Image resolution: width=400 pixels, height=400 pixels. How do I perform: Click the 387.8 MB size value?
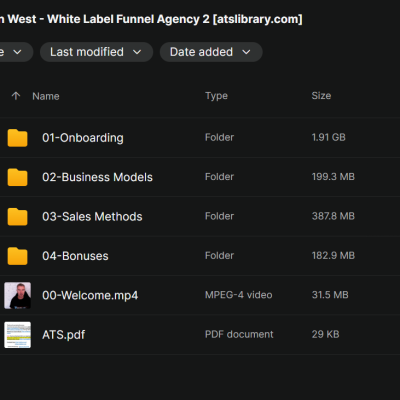pos(333,216)
